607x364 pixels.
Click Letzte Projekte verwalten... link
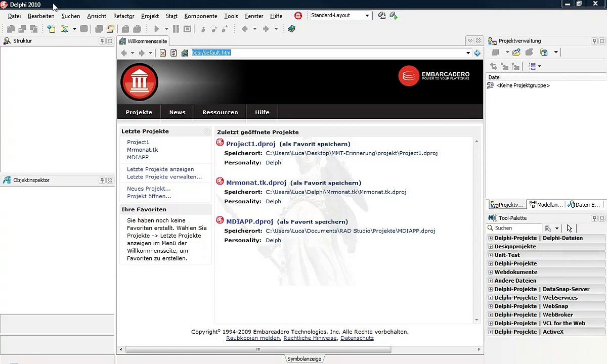tap(164, 177)
